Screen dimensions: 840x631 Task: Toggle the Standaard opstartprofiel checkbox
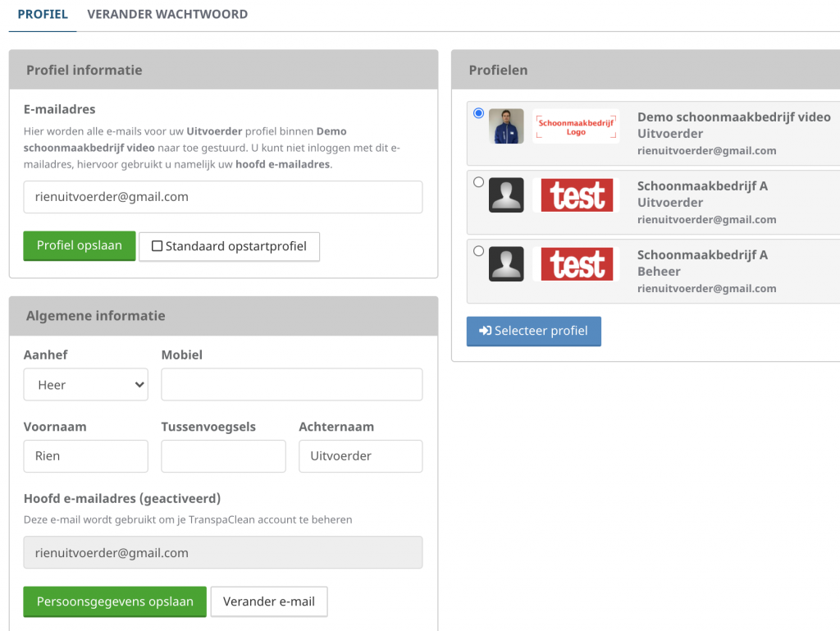[x=157, y=246]
